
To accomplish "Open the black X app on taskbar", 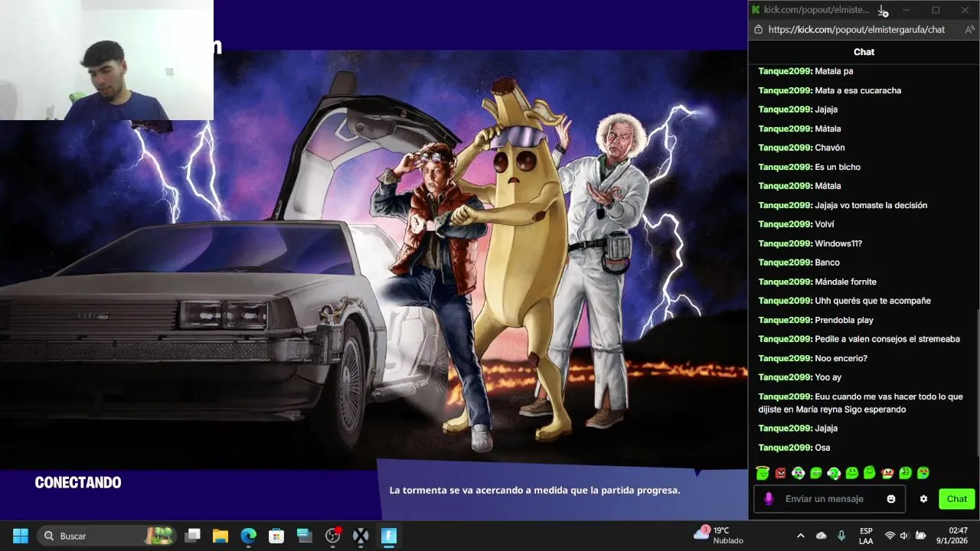I will point(361,536).
